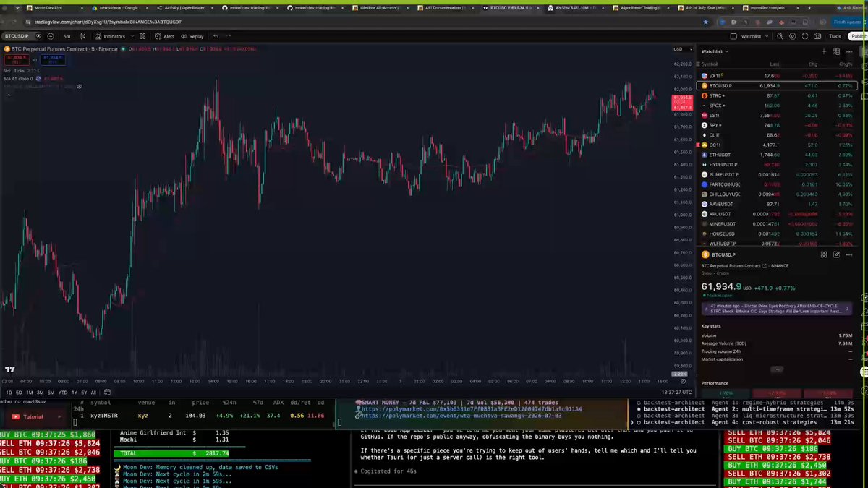Screen dimensions: 868x488
Task: Select the 1D date range
Action: tap(9, 393)
